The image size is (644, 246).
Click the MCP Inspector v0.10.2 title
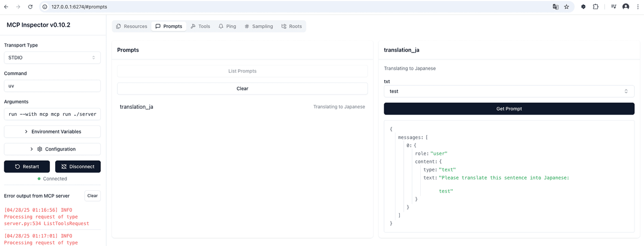(38, 25)
